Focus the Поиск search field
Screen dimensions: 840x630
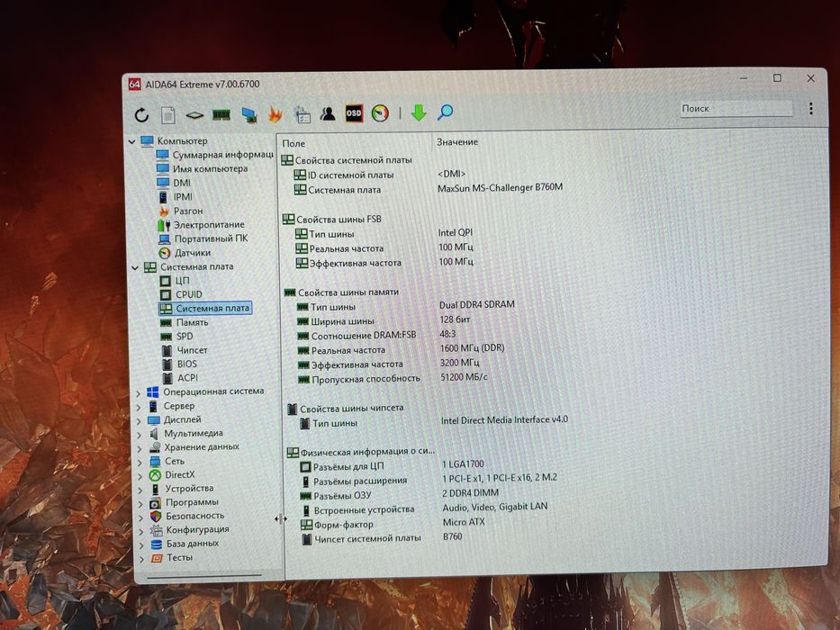736,108
